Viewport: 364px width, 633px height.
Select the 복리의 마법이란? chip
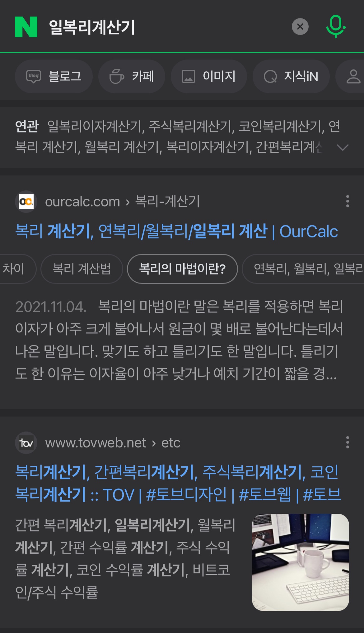point(182,269)
